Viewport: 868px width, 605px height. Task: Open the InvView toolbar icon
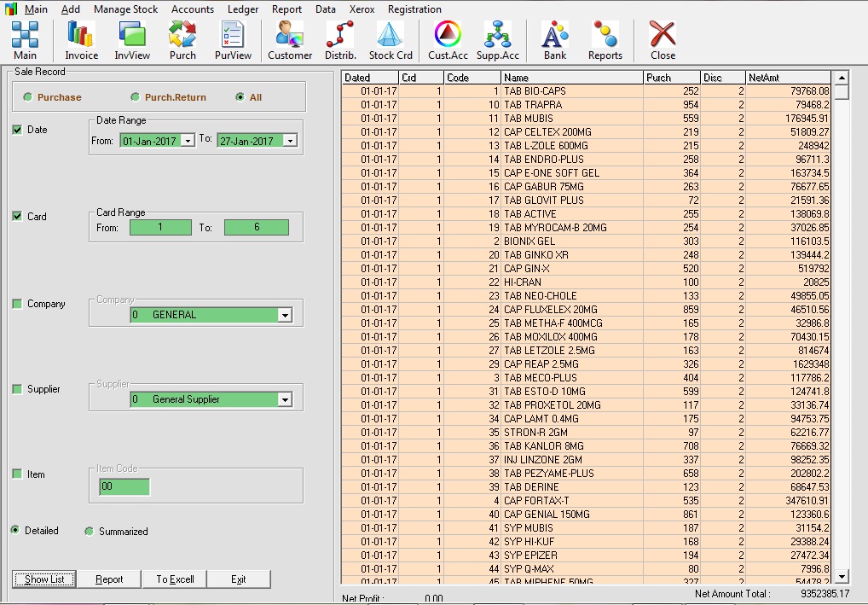(x=132, y=40)
